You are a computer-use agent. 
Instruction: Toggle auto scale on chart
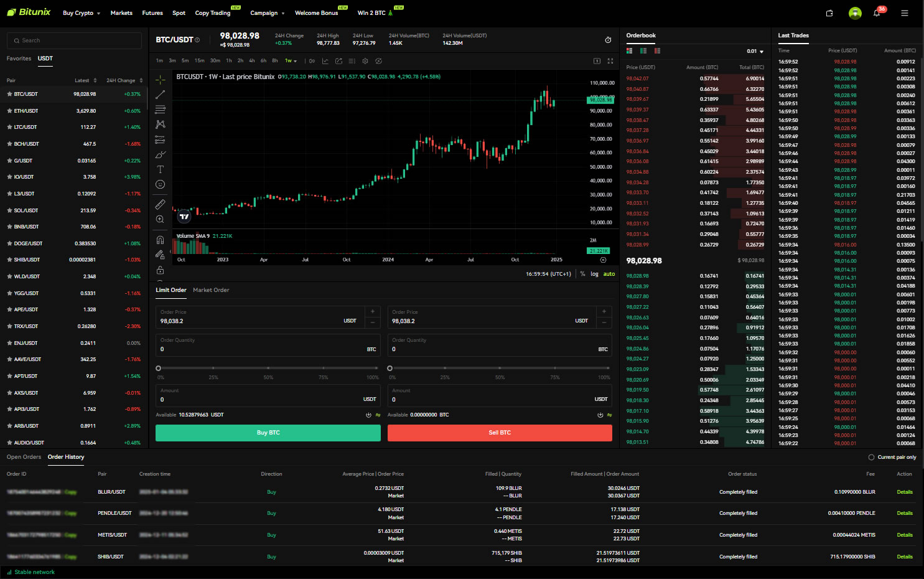[609, 274]
